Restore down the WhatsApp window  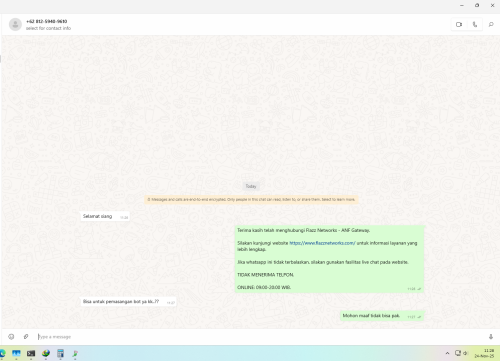477,5
